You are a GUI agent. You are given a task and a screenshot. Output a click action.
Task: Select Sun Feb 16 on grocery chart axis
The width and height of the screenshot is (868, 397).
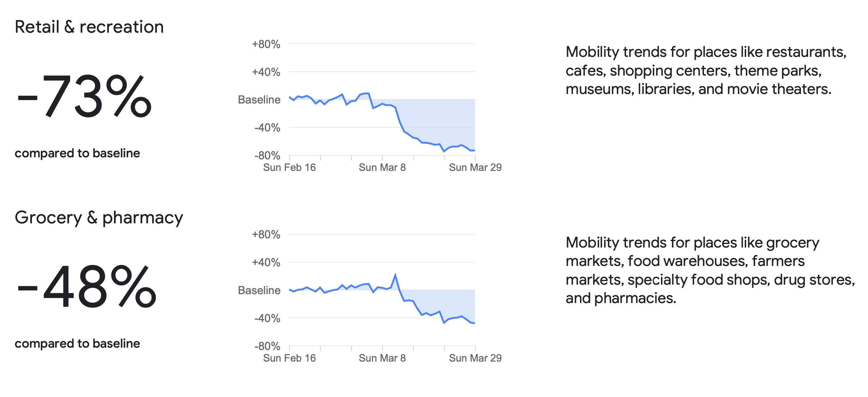click(x=289, y=358)
